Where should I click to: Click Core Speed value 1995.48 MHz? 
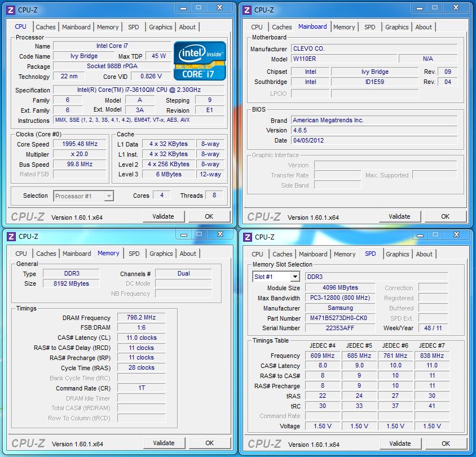click(x=80, y=144)
